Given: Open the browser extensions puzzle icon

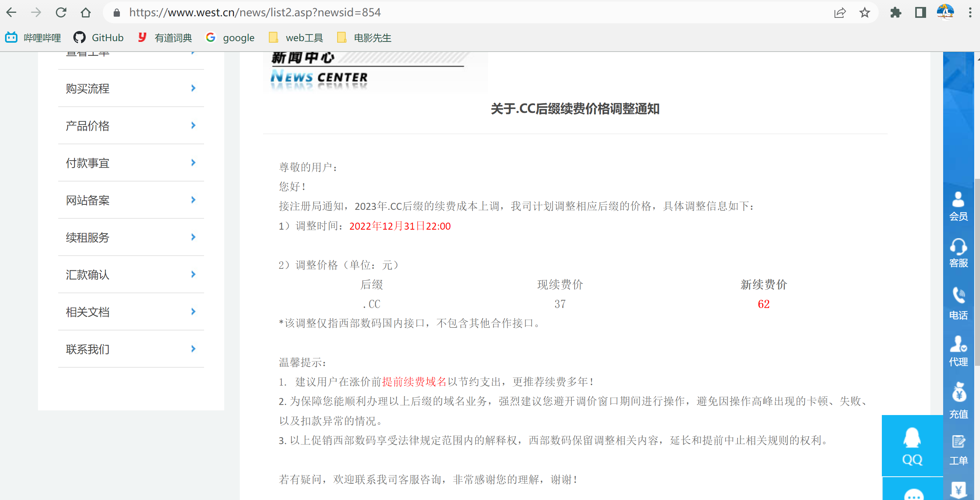Looking at the screenshot, I should click(x=896, y=12).
